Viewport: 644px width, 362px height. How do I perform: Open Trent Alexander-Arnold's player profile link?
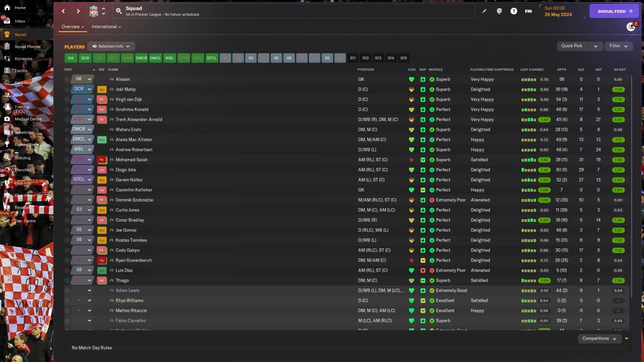139,120
